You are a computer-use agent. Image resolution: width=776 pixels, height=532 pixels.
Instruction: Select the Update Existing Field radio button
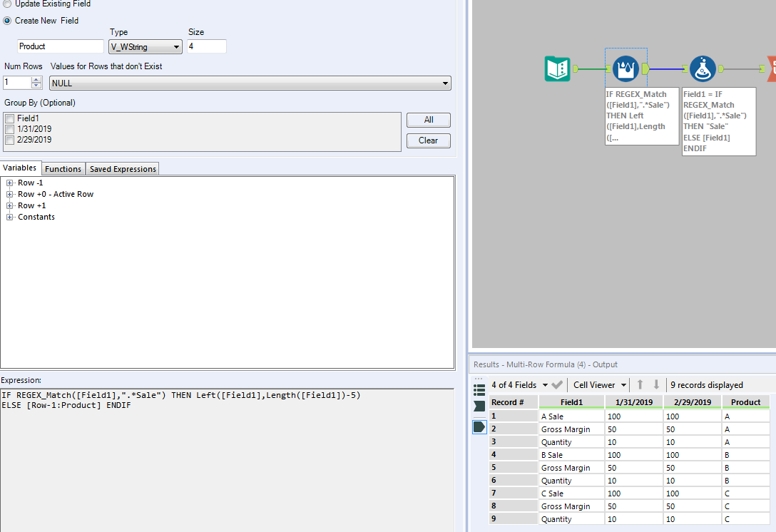pyautogui.click(x=9, y=4)
